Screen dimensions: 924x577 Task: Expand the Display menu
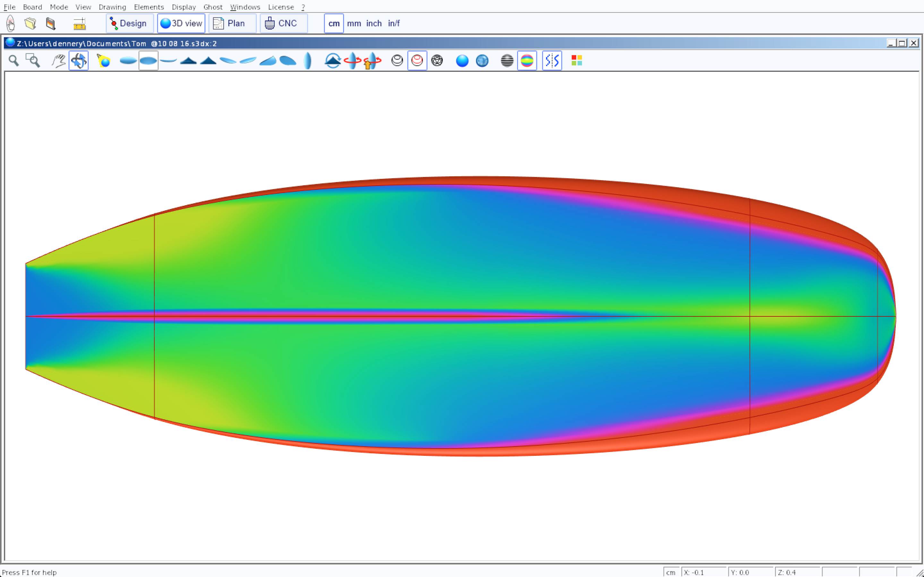(184, 7)
